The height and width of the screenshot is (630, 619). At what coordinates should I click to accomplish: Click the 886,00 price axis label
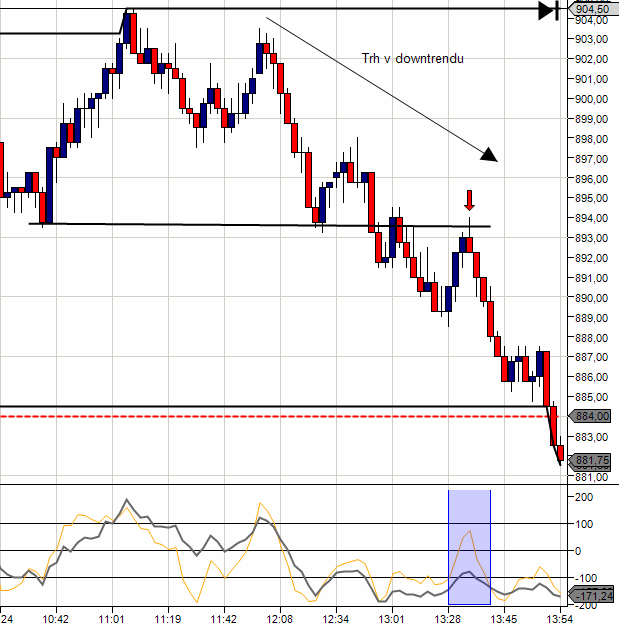pyautogui.click(x=592, y=377)
